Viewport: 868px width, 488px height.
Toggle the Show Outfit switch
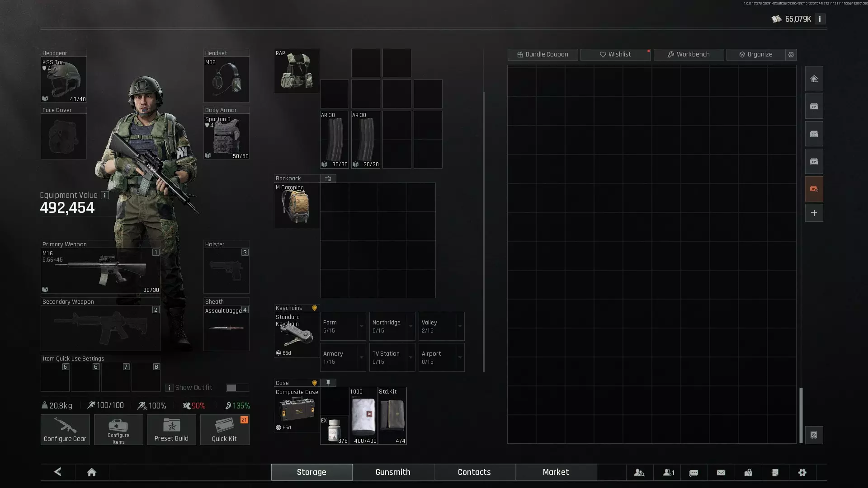point(237,388)
